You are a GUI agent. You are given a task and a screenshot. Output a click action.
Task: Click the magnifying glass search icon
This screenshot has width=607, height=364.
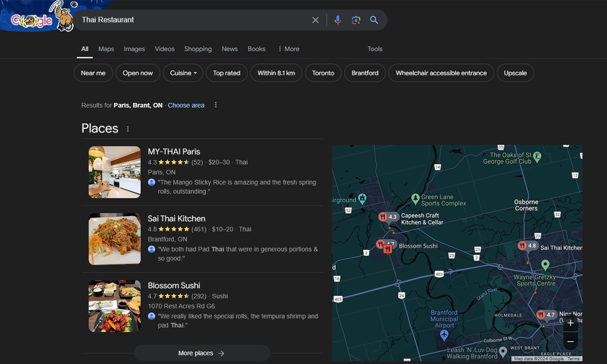374,20
